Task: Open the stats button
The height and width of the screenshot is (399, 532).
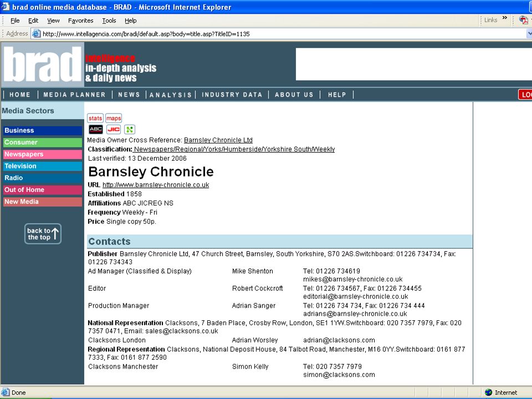Action: coord(95,118)
